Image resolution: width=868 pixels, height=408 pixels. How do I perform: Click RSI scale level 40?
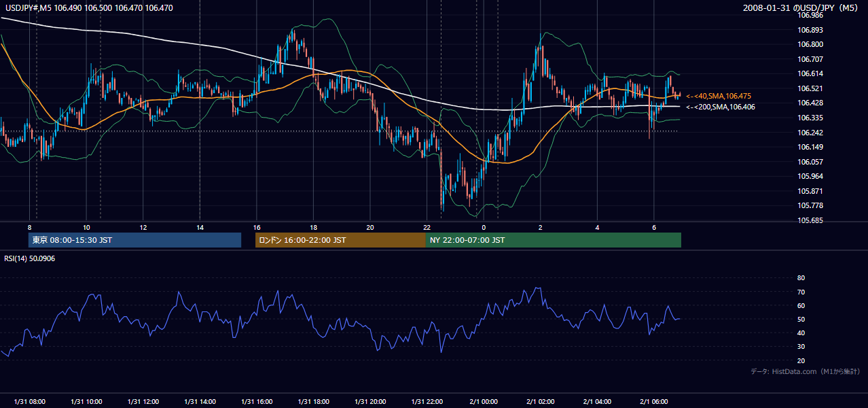tap(801, 333)
